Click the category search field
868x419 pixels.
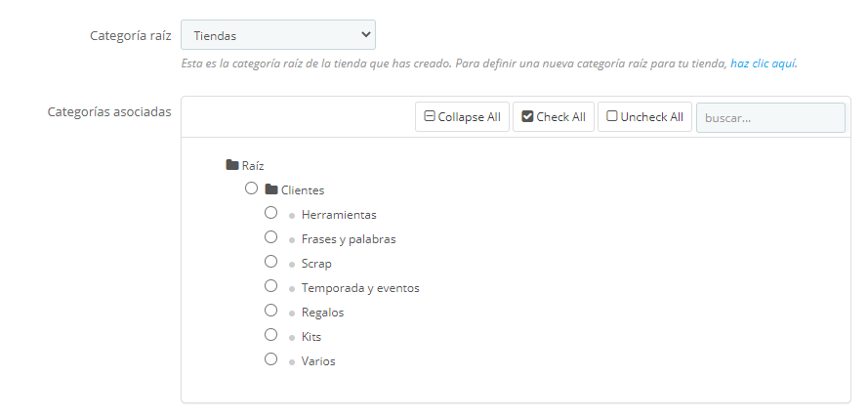click(770, 117)
